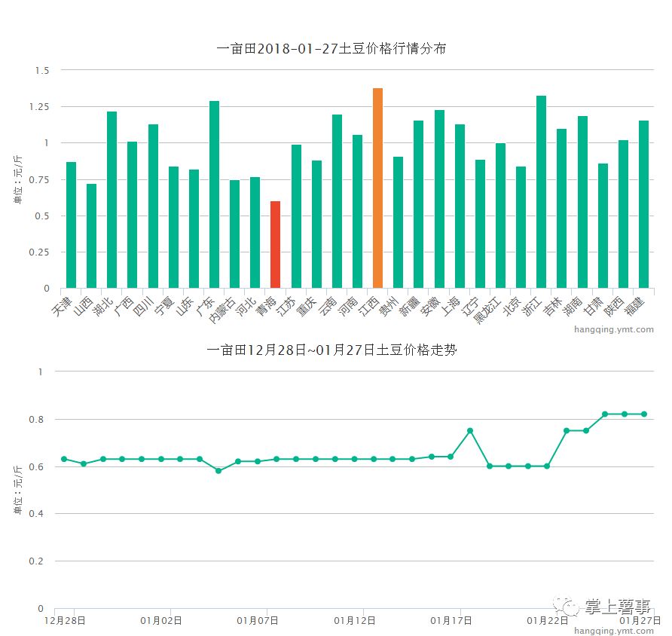Viewport: 672px width, 636px height.
Task: Click the bar chart 单位：元/斤 axis title
Action: tap(17, 179)
